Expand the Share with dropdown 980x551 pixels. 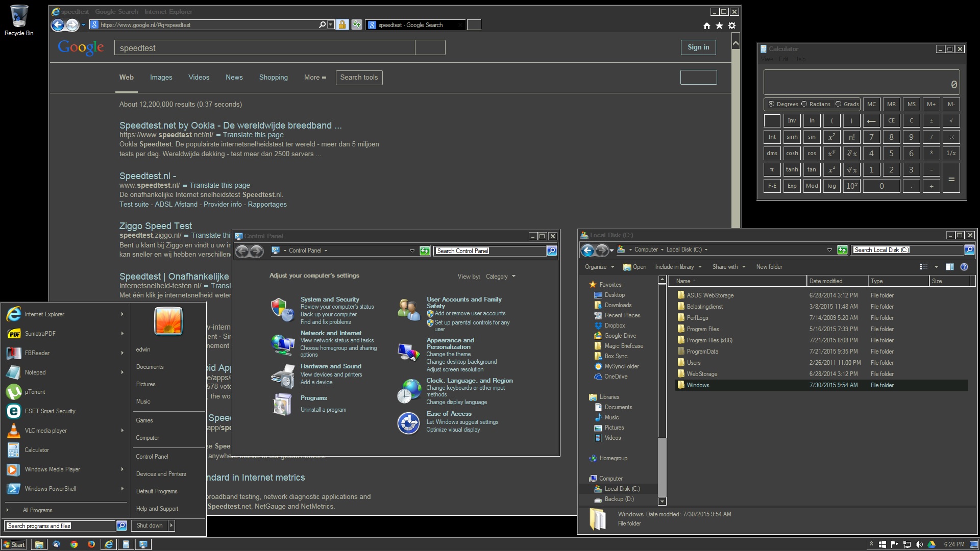point(729,267)
